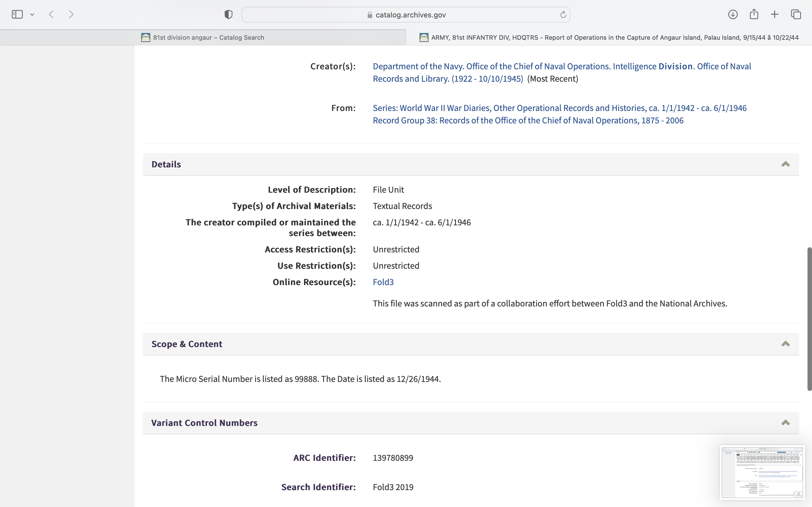Open the Fold3 online resource link
812x507 pixels.
pos(383,282)
